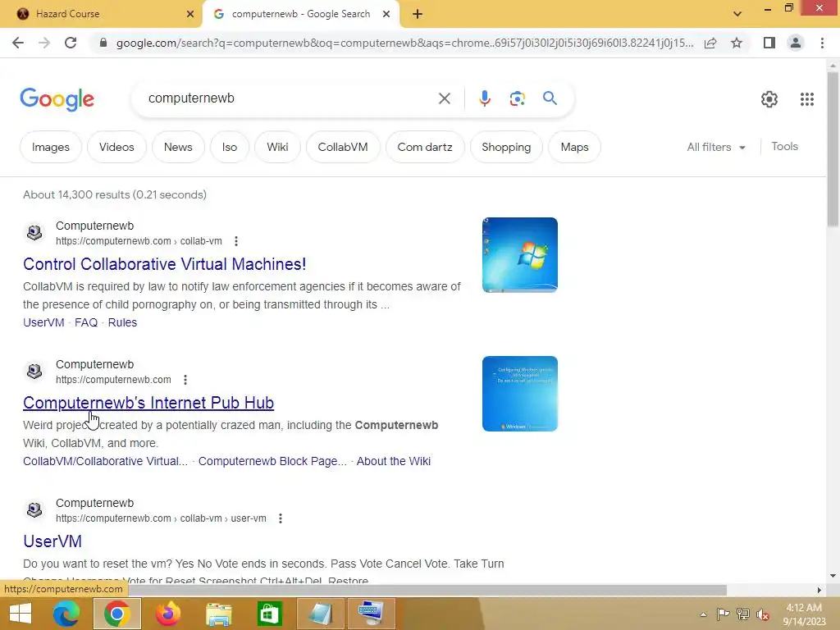Viewport: 840px width, 630px height.
Task: Open a new browser tab
Action: (418, 15)
